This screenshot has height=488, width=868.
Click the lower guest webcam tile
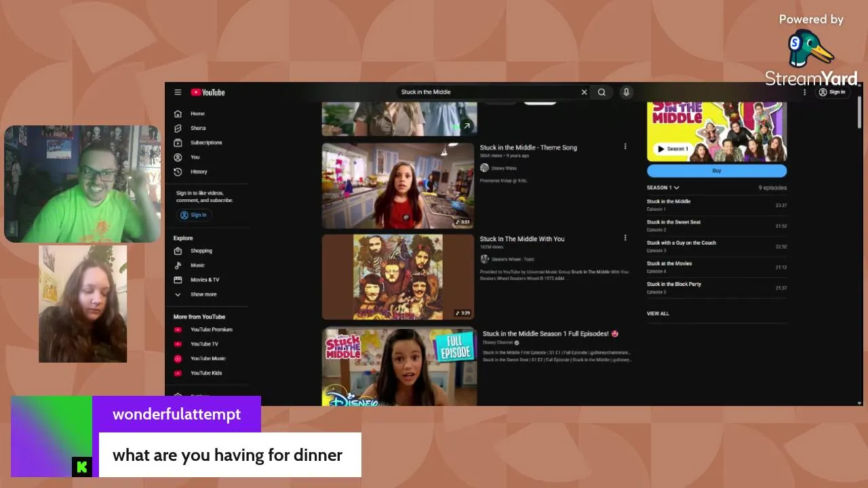83,304
